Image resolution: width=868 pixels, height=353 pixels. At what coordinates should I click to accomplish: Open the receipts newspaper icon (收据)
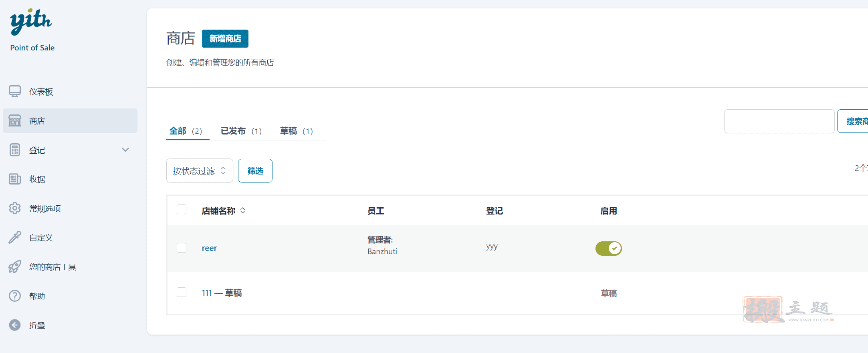(15, 179)
